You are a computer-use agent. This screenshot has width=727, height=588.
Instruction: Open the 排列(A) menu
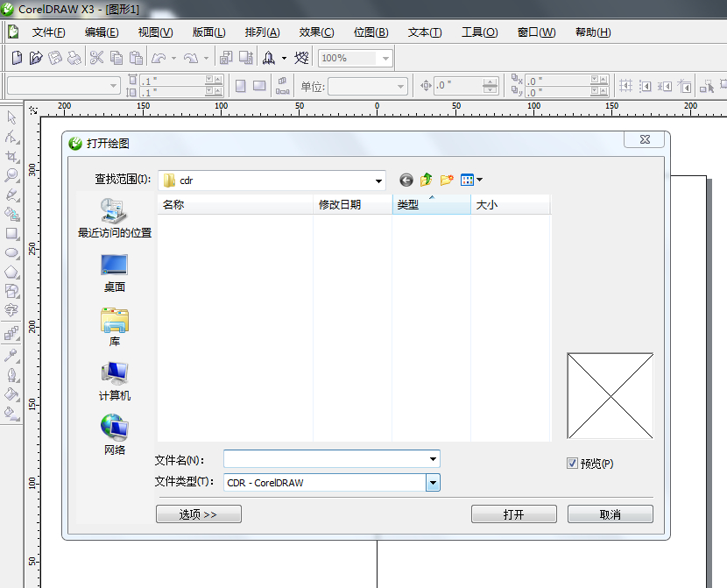click(263, 32)
